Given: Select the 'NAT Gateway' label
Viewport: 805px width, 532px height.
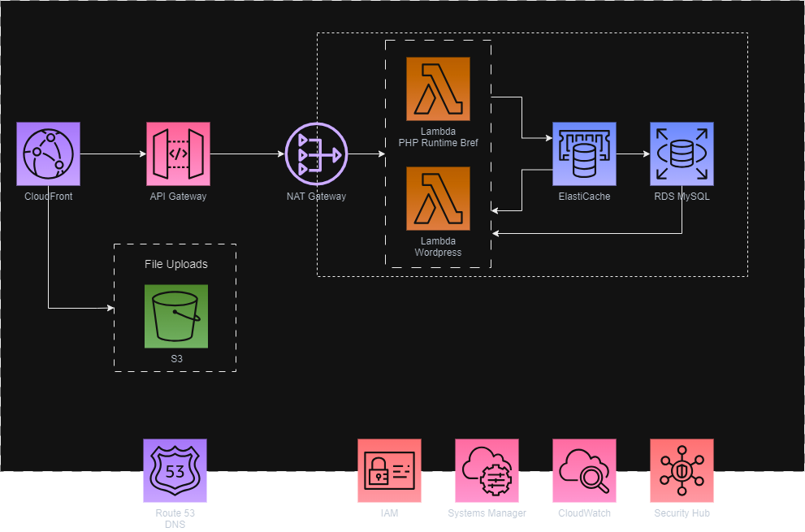Looking at the screenshot, I should [316, 197].
